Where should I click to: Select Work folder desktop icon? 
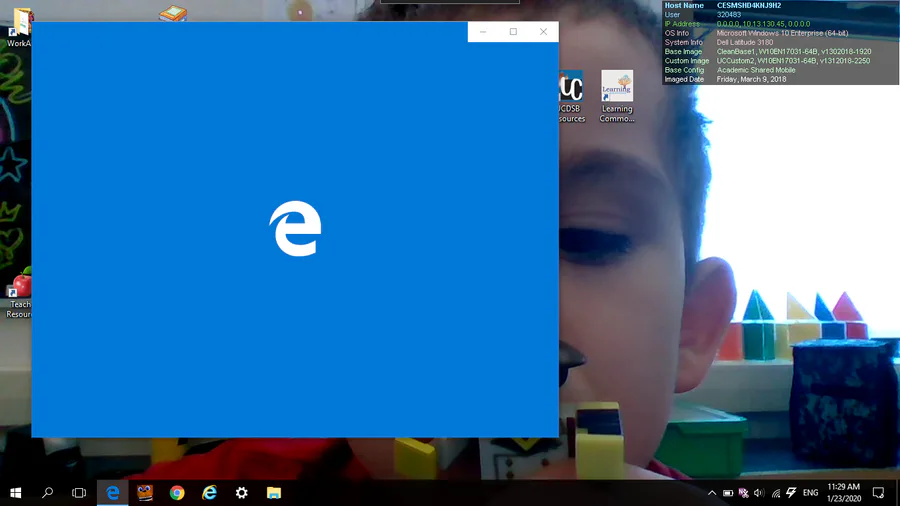pyautogui.click(x=18, y=27)
